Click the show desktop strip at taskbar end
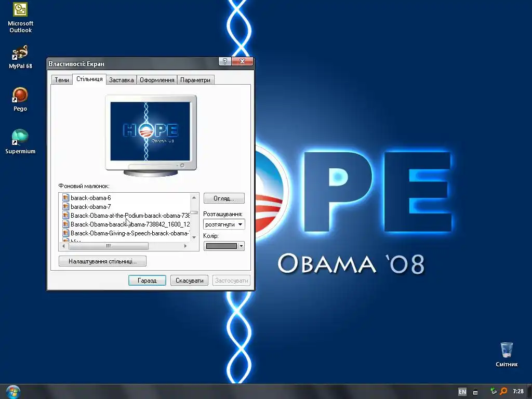The height and width of the screenshot is (399, 532). (529, 392)
